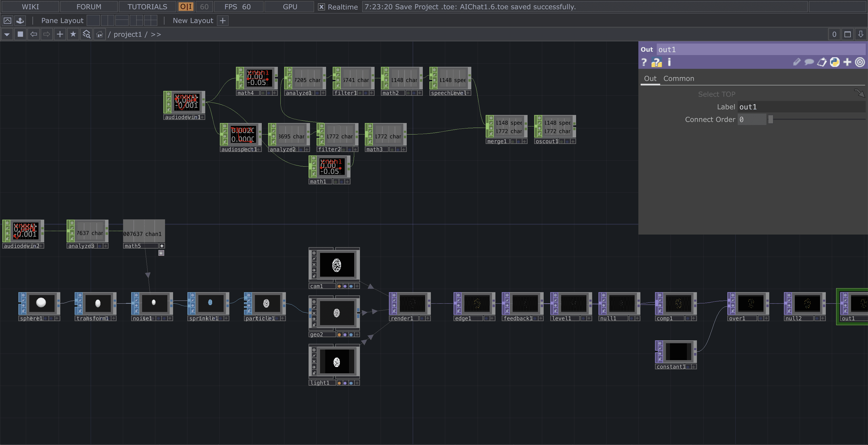Click the target icon in parameter header

pyautogui.click(x=860, y=62)
